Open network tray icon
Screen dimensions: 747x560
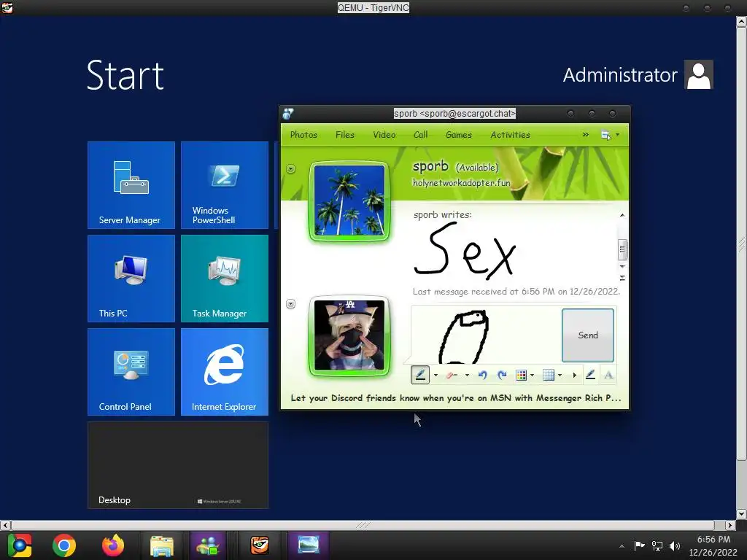click(657, 545)
